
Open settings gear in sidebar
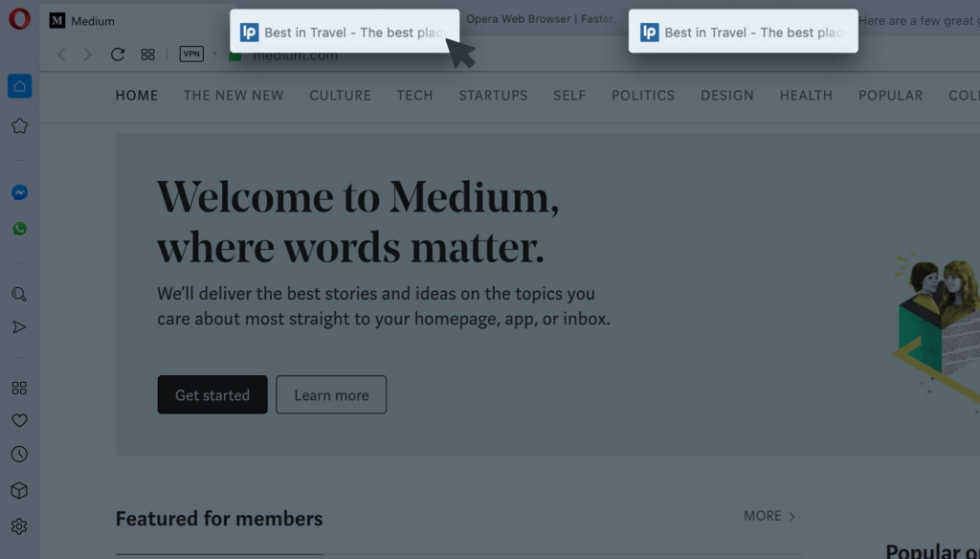[x=19, y=526]
